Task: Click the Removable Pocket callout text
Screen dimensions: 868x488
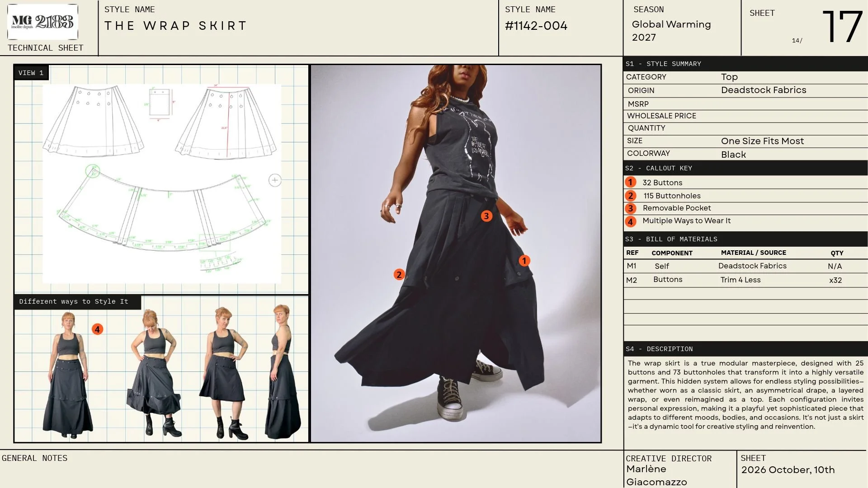Action: 677,208
